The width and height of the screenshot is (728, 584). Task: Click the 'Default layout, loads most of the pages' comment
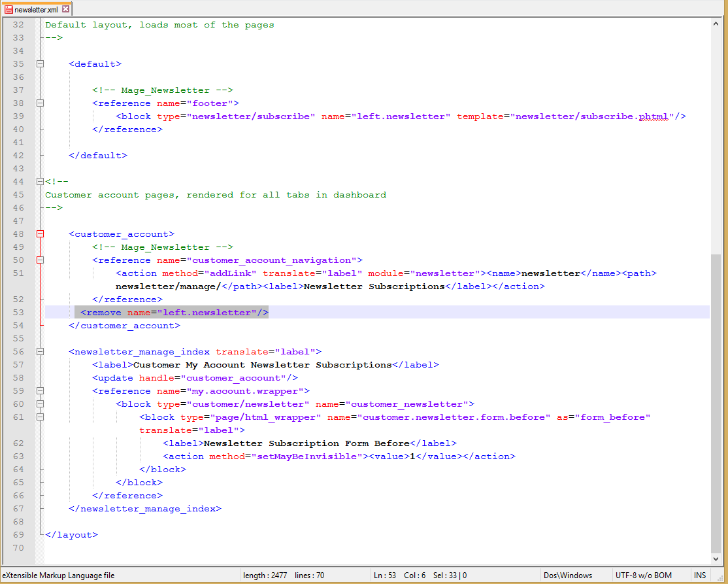click(159, 25)
